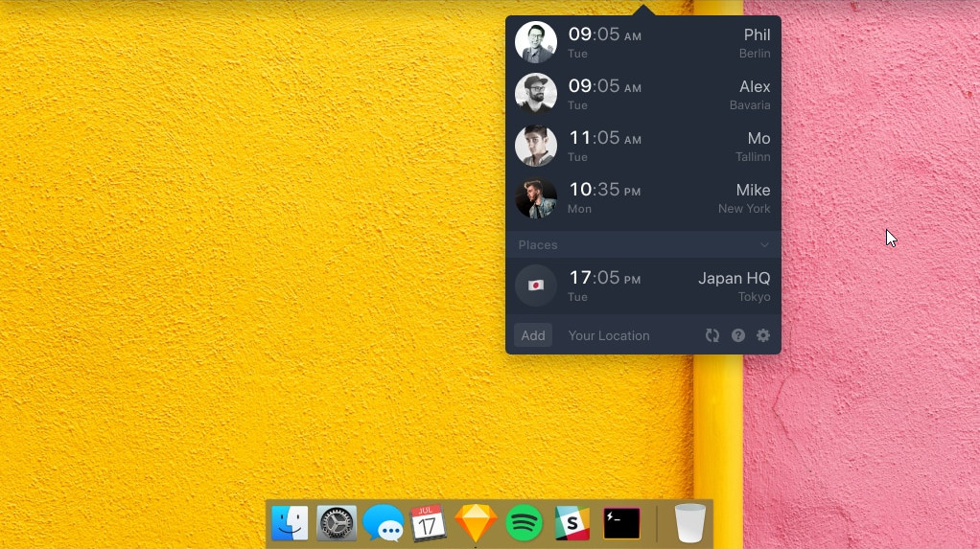Select the name Alex

755,87
